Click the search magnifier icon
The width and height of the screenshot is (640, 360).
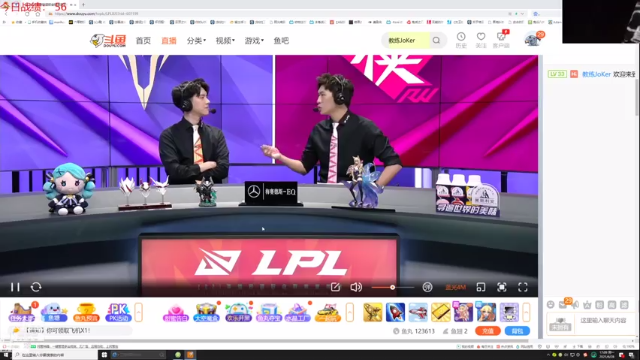(436, 40)
